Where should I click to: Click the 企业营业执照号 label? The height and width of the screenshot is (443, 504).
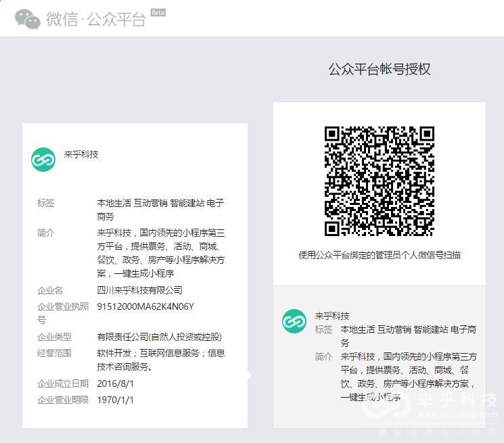pyautogui.click(x=62, y=312)
